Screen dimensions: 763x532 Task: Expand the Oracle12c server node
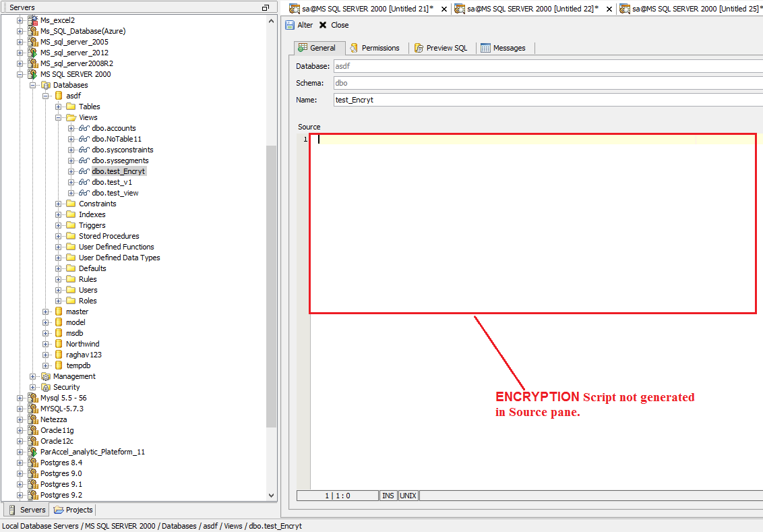click(x=20, y=441)
